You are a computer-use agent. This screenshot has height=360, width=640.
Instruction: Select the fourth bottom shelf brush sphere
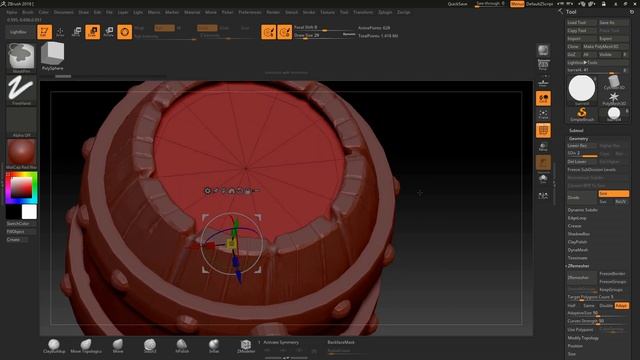150,346
